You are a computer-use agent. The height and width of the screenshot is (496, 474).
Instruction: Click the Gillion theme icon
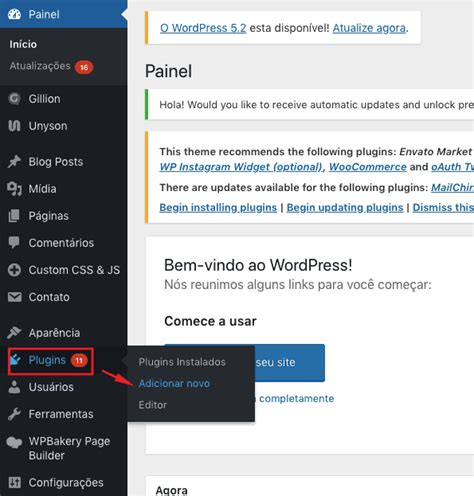pos(14,99)
